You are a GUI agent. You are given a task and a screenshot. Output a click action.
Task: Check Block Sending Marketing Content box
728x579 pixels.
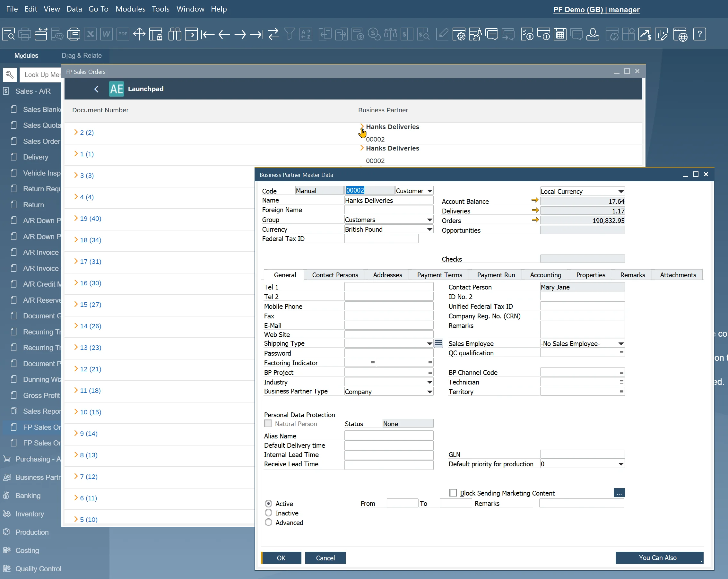(453, 493)
